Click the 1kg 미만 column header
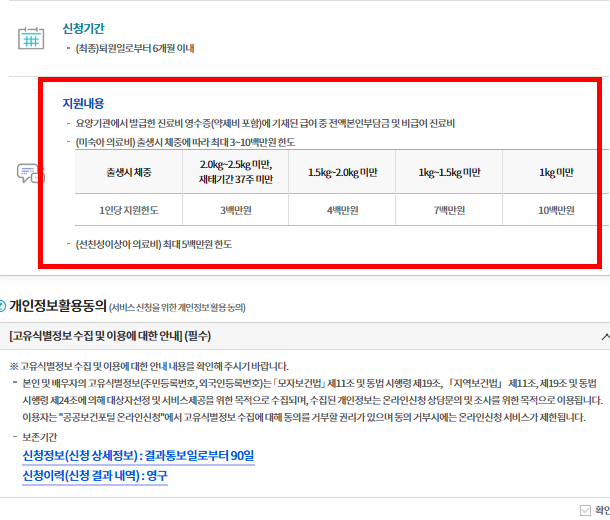 [x=556, y=172]
